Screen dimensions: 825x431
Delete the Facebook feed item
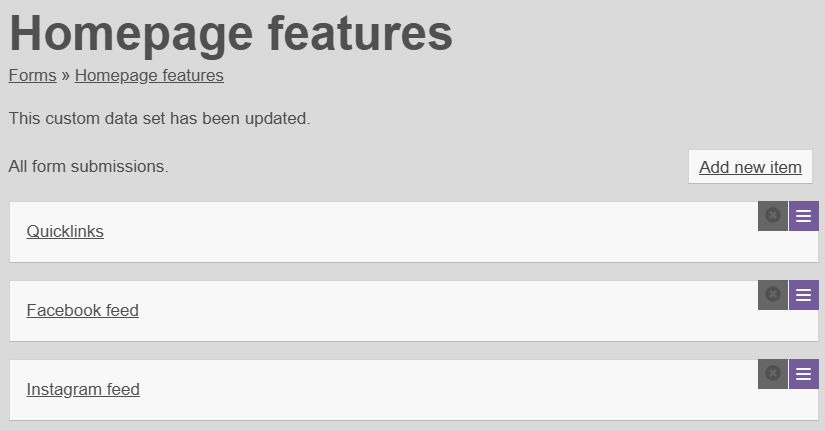point(773,294)
